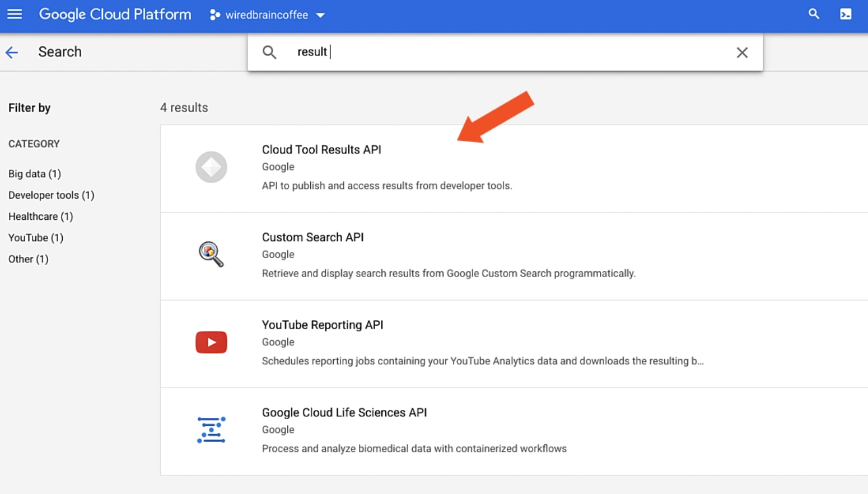
Task: Clear the search with the X icon
Action: coord(742,53)
